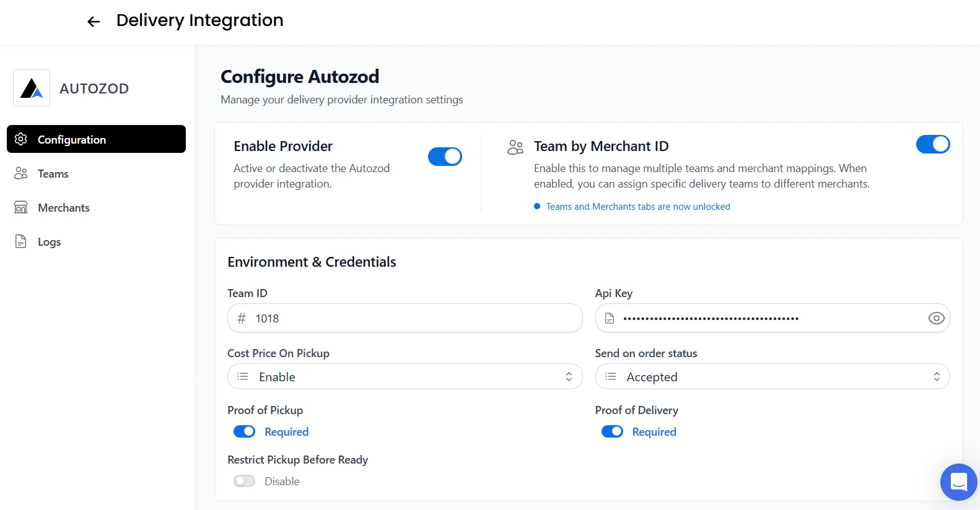980x510 pixels.
Task: Click the Required label under Proof of Pickup
Action: pyautogui.click(x=286, y=432)
